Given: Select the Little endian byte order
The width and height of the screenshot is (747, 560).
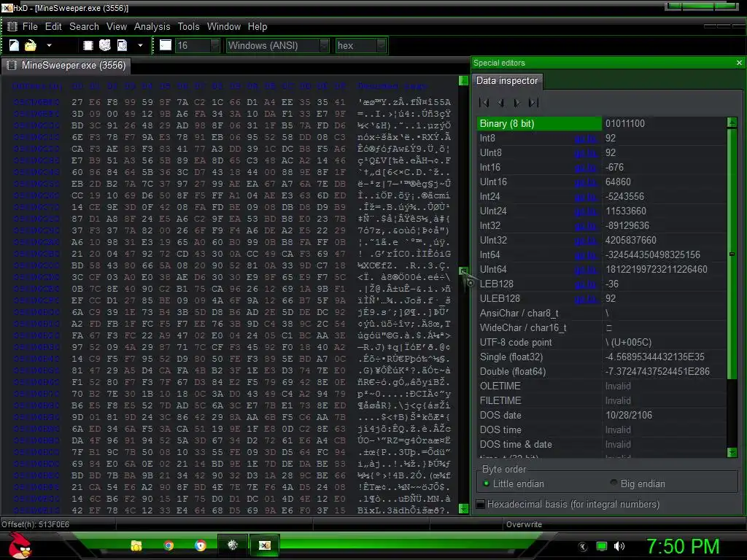Looking at the screenshot, I should (x=514, y=484).
